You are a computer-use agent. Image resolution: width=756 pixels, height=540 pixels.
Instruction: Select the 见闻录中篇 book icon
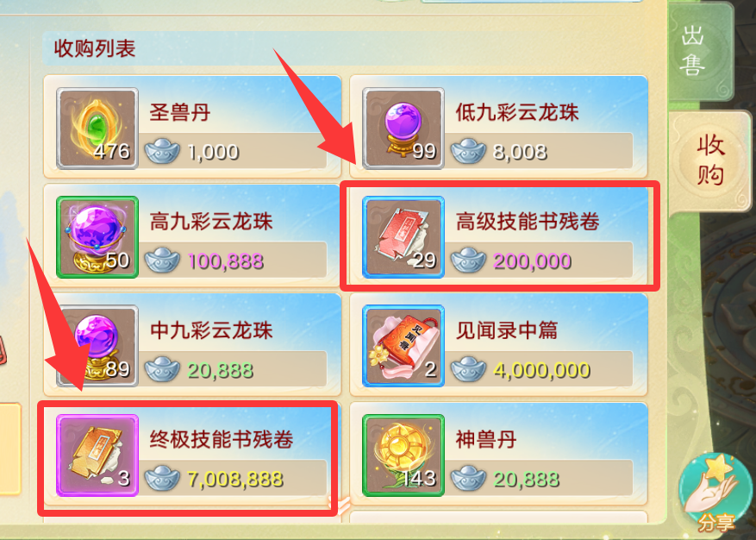[x=403, y=346]
